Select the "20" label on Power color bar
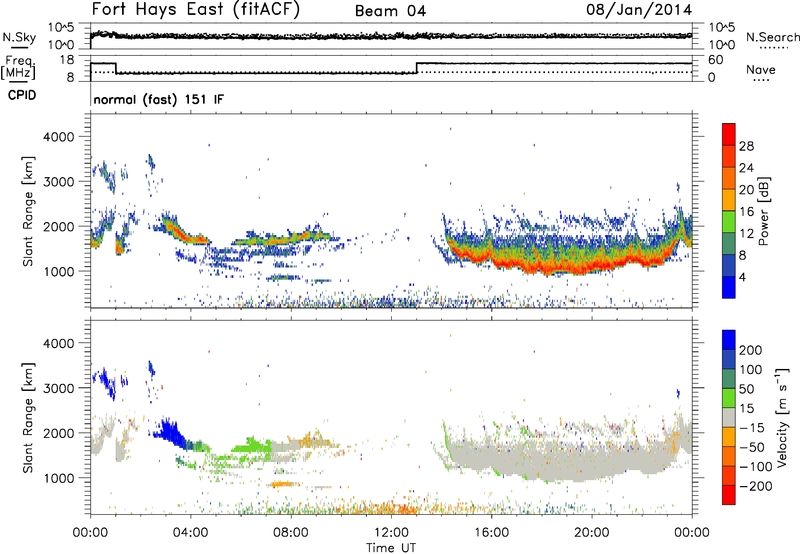 (x=746, y=190)
